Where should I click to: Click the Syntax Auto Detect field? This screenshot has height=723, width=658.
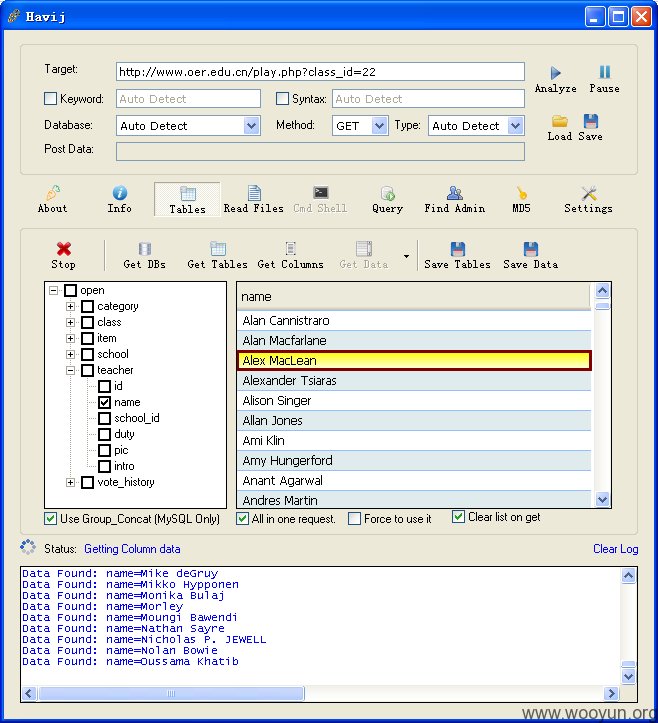click(428, 99)
